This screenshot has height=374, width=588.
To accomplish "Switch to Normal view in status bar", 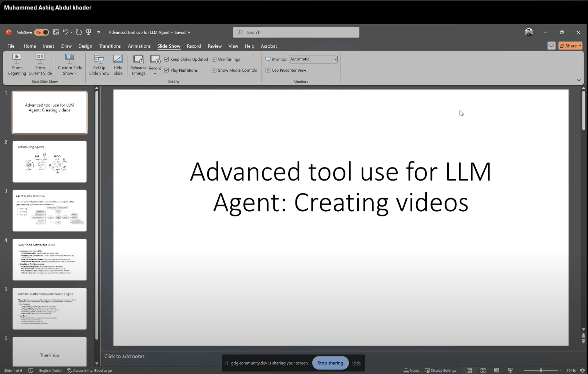I will point(469,370).
